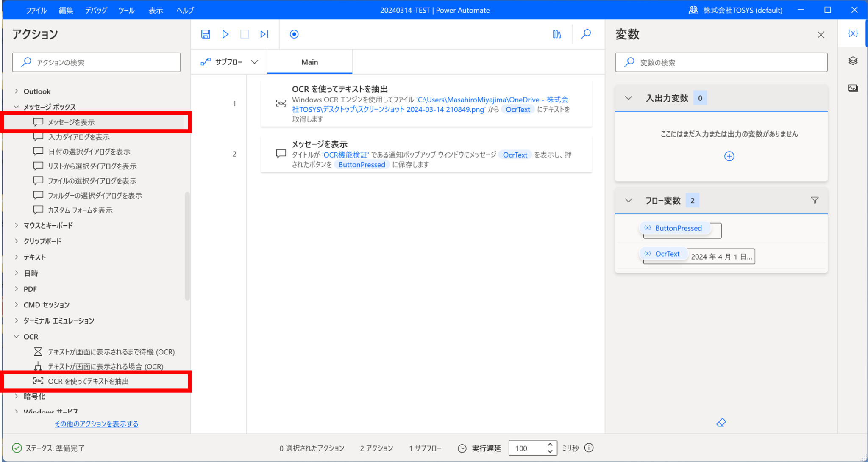Clear variable values with the eraser icon
868x462 pixels.
click(721, 422)
